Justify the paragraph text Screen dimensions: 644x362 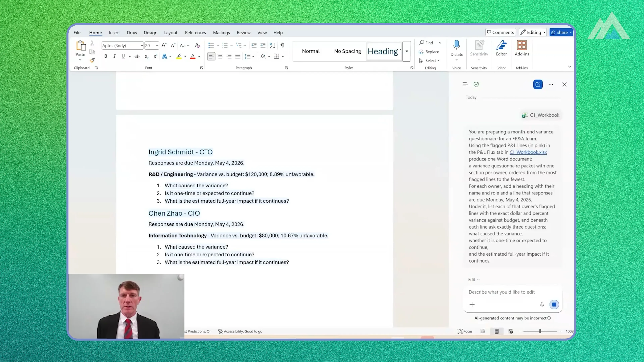pyautogui.click(x=238, y=56)
